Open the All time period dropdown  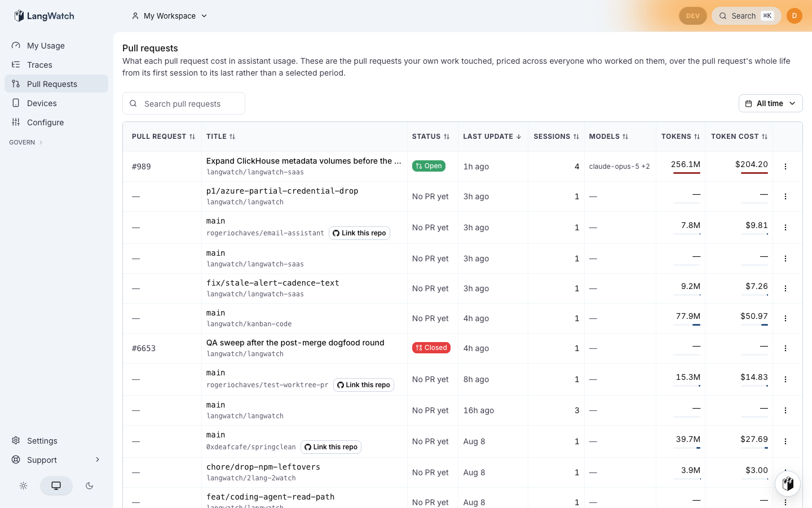[x=770, y=103]
